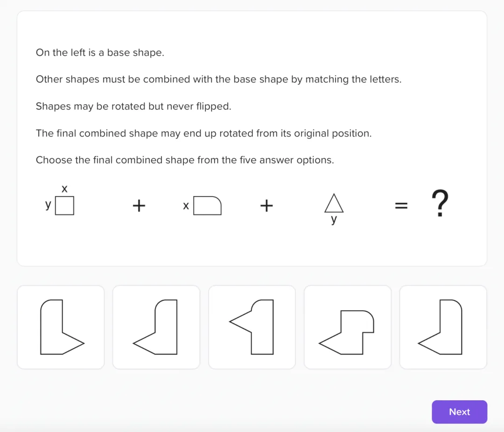Choose answer with rounded top-right and left-pointing triangle at bottom
This screenshot has width=504, height=432.
[x=443, y=327]
